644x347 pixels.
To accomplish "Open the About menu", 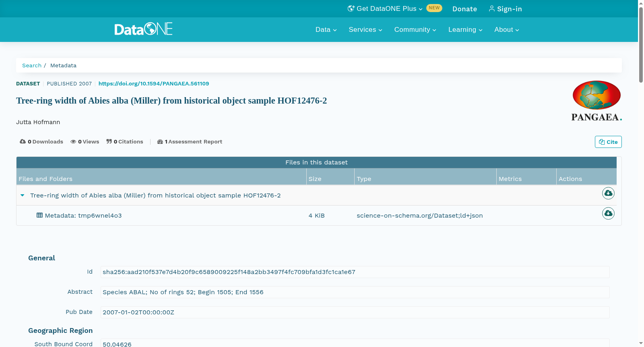I will (507, 29).
